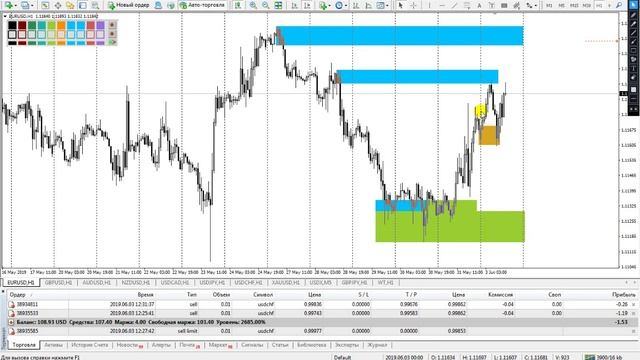Select the text 'A' drawing tool
The width and height of the screenshot is (640, 360).
[x=479, y=5]
